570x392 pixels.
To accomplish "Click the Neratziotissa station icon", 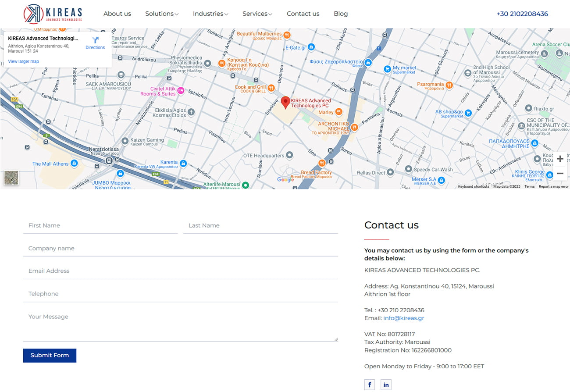I will [109, 161].
